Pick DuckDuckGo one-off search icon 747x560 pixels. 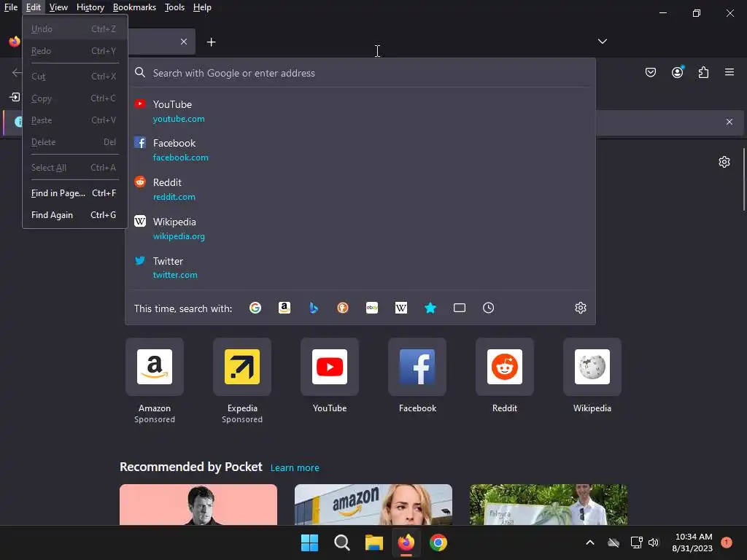point(343,308)
